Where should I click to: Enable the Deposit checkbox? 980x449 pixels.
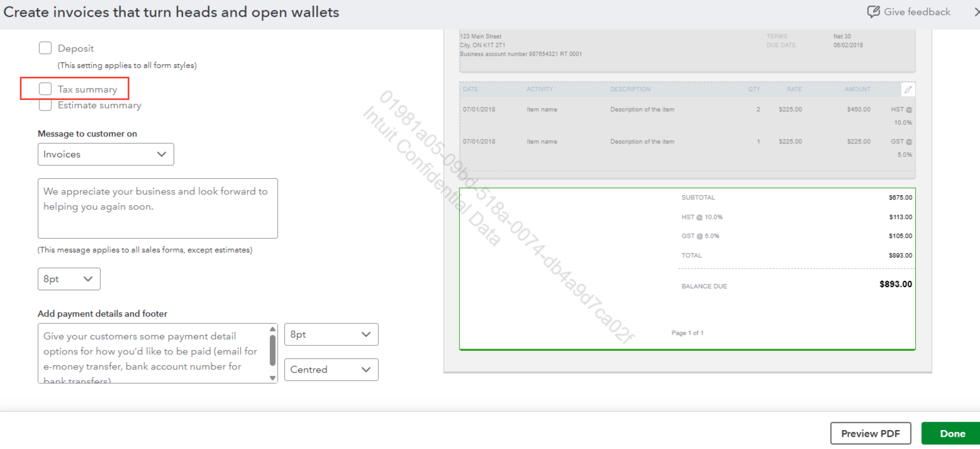45,48
